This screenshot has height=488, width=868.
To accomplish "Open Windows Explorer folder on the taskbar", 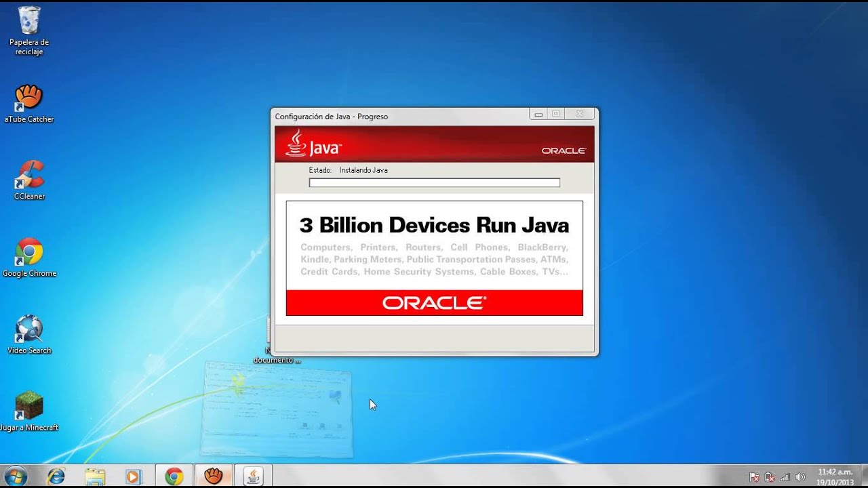I will point(95,476).
